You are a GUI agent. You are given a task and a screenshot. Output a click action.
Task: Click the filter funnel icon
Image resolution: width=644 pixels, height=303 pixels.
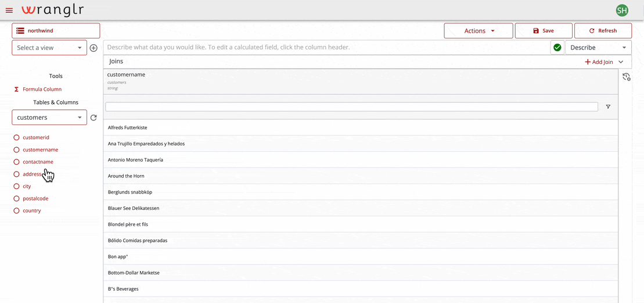tap(608, 107)
